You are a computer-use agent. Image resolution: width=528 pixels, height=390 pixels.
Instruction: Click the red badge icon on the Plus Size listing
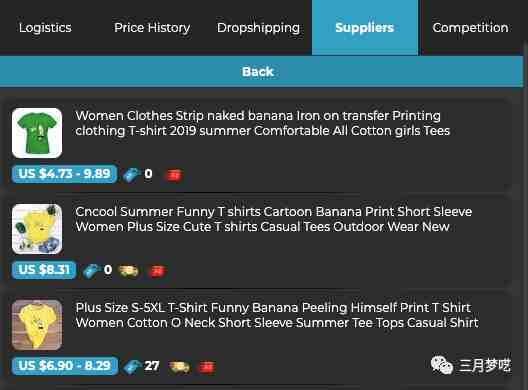206,367
